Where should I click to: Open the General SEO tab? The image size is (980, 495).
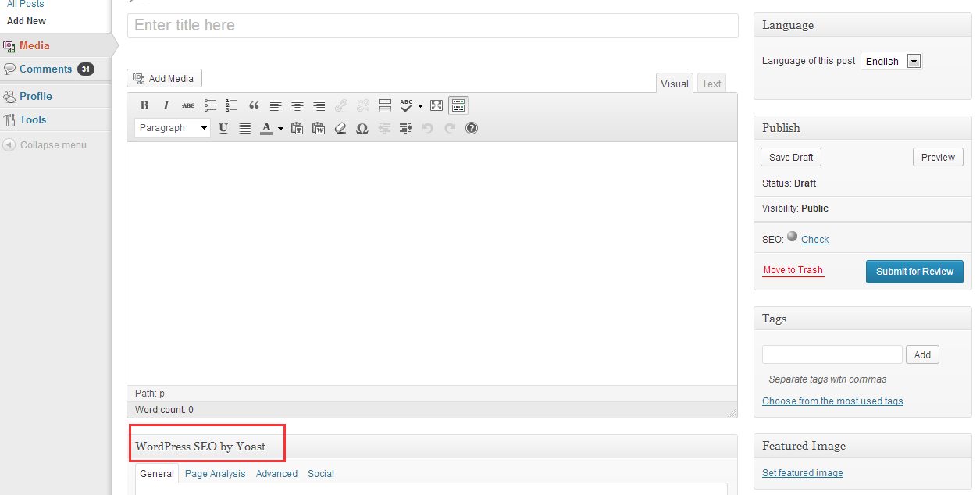157,473
